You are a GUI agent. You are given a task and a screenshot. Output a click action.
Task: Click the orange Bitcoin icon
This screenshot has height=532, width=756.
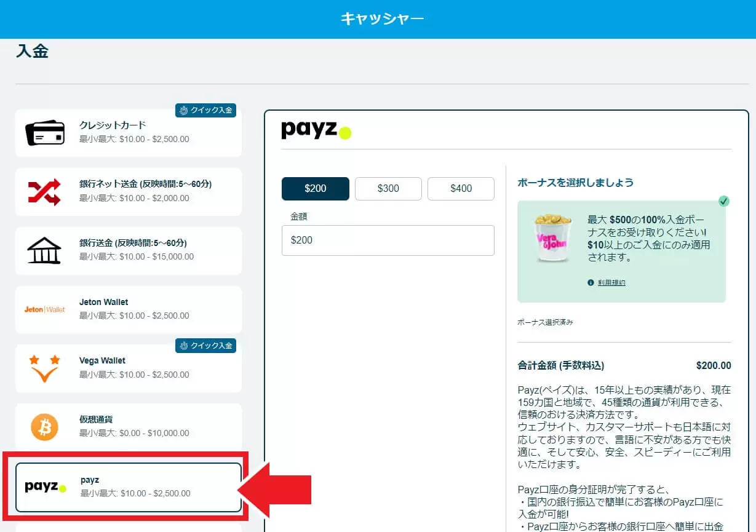44,427
